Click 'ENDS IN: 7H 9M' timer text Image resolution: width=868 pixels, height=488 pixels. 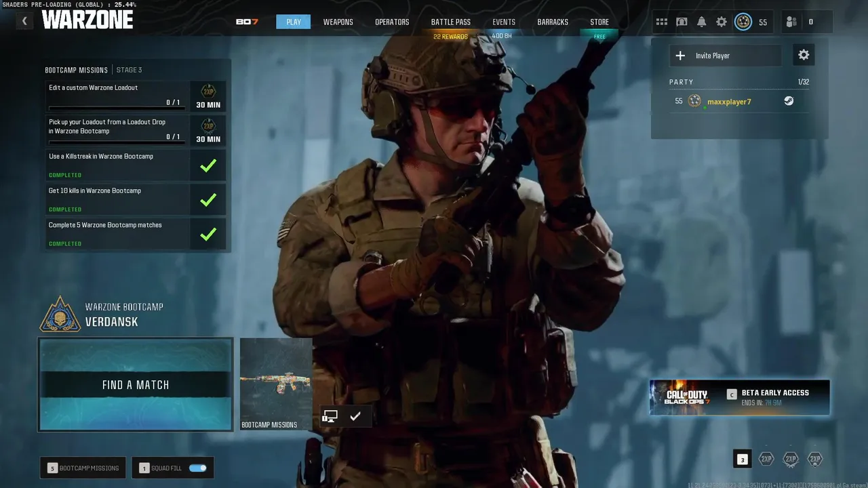click(762, 403)
